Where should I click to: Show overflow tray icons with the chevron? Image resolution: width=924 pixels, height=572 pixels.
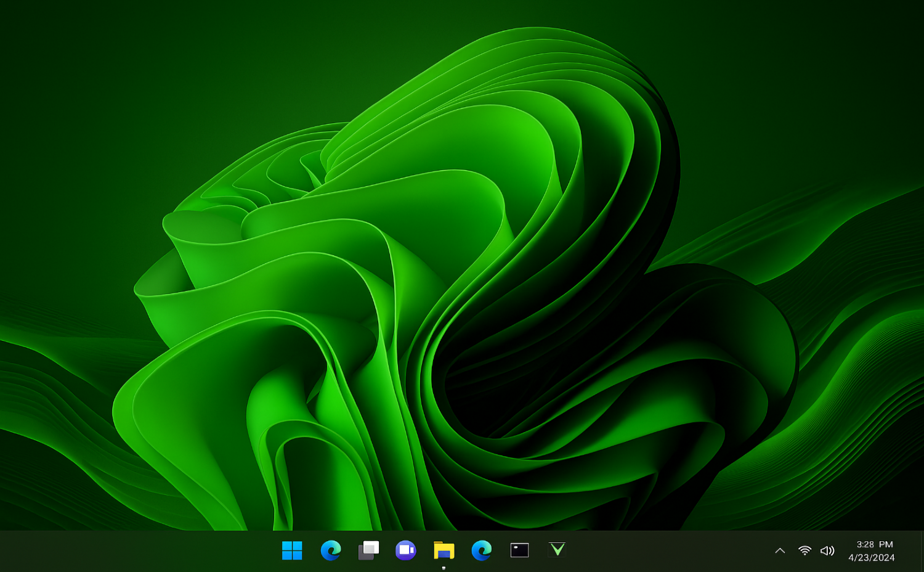tap(780, 550)
